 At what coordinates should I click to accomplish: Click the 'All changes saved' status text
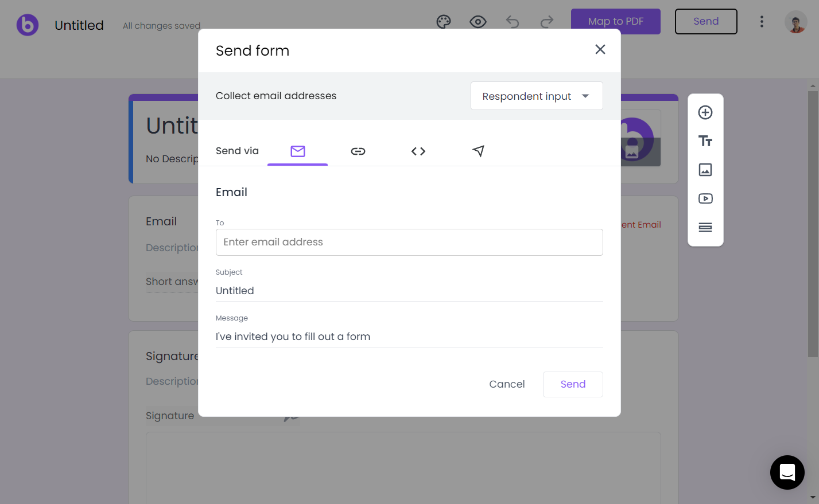(x=162, y=26)
